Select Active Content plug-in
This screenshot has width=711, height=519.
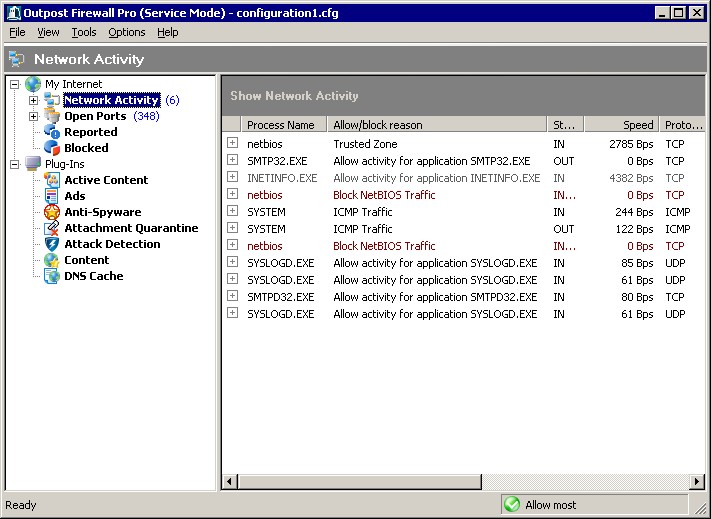click(106, 180)
